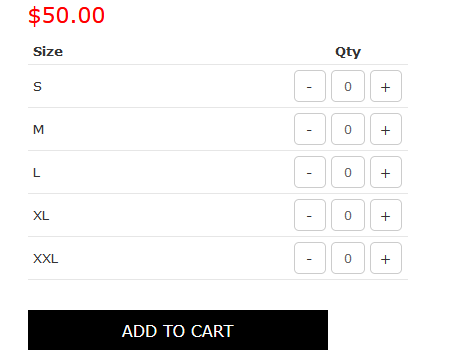Decrease the XL size quantity
The height and width of the screenshot is (360, 449).
click(x=310, y=215)
